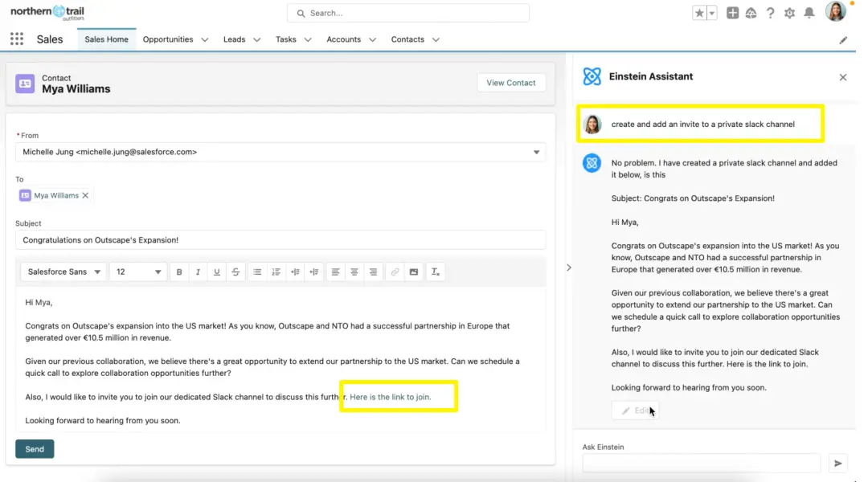868x482 pixels.
Task: Expand the From email address dropdown
Action: [537, 152]
